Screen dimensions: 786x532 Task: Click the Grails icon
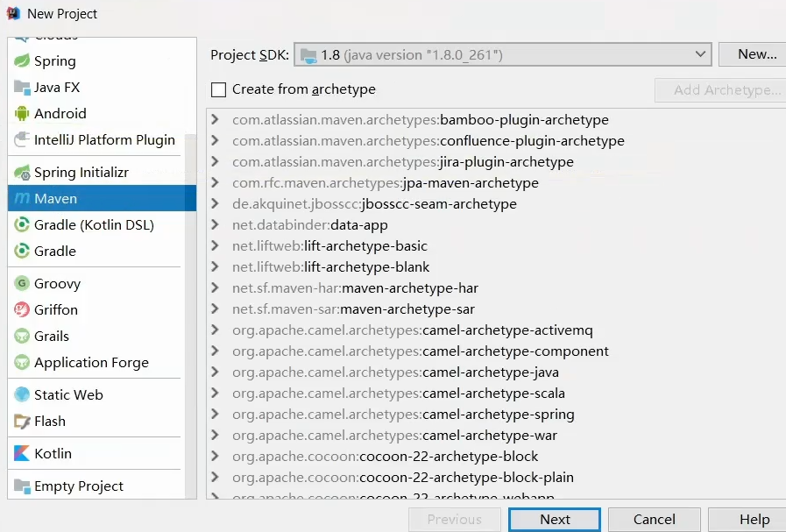tap(22, 336)
